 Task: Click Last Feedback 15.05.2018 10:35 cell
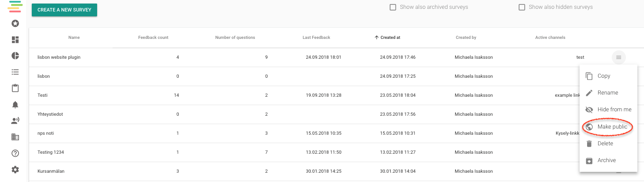(324, 133)
